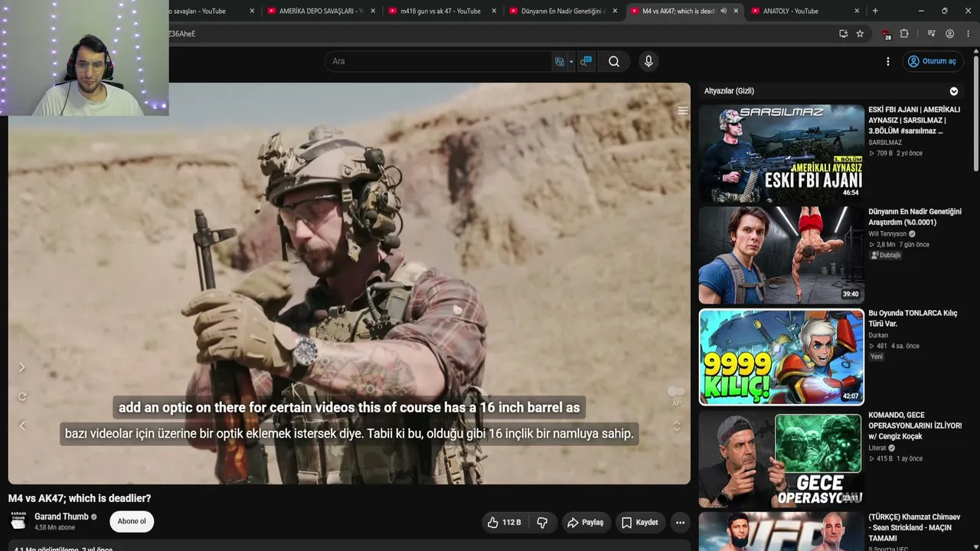Screen dimensions: 980x551
Task: Click the Ara search input field
Action: pos(439,61)
